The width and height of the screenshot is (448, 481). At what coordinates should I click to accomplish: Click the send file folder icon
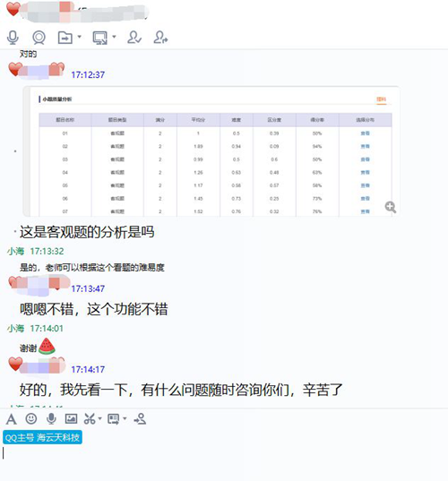(x=65, y=38)
